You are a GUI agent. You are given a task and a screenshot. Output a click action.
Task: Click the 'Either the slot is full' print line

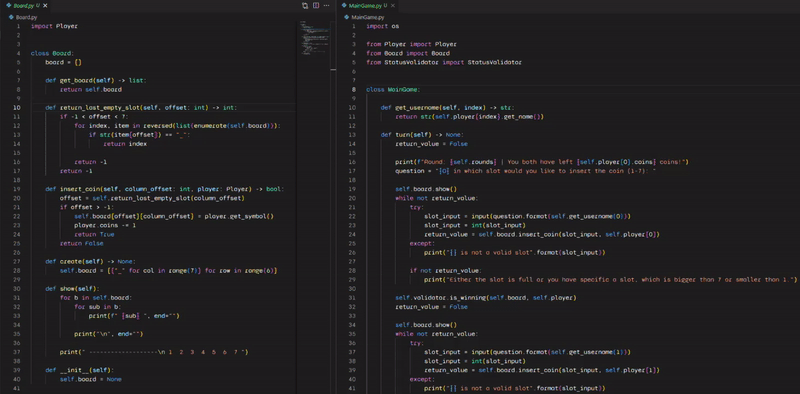click(x=611, y=279)
